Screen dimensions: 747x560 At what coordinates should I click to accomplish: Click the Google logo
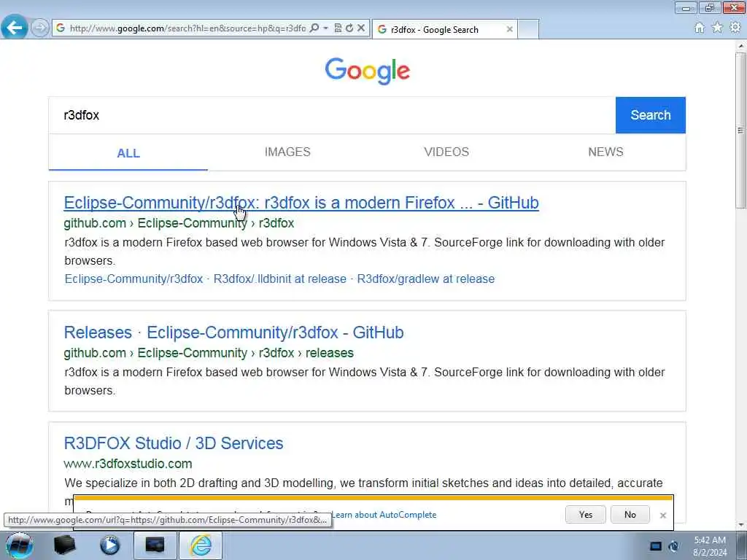[x=368, y=71]
